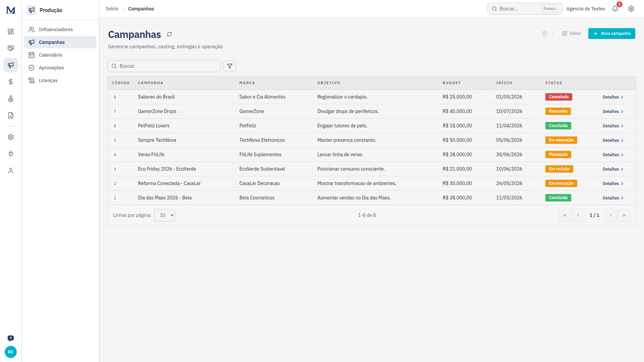Click the Produção module header icon
Viewport: 644px width, 362px height.
click(32, 10)
